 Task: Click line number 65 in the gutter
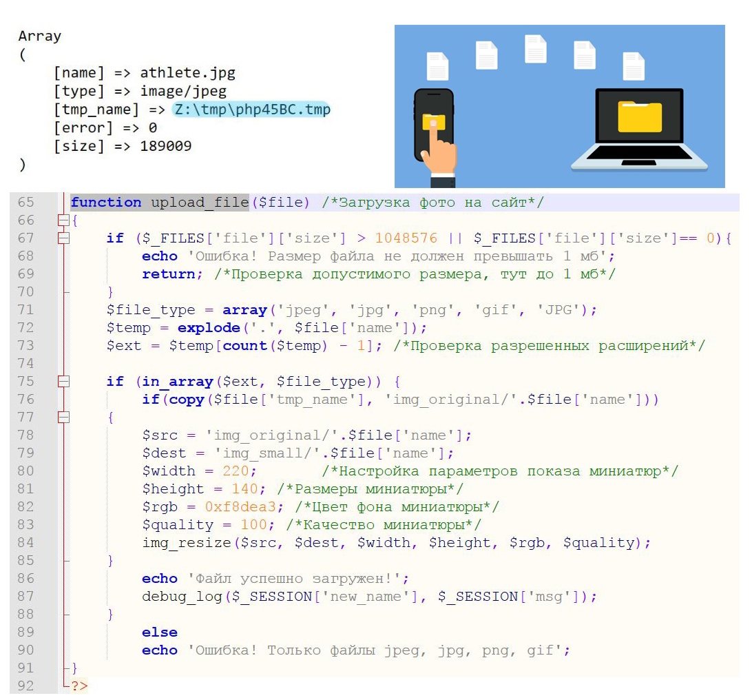coord(25,203)
